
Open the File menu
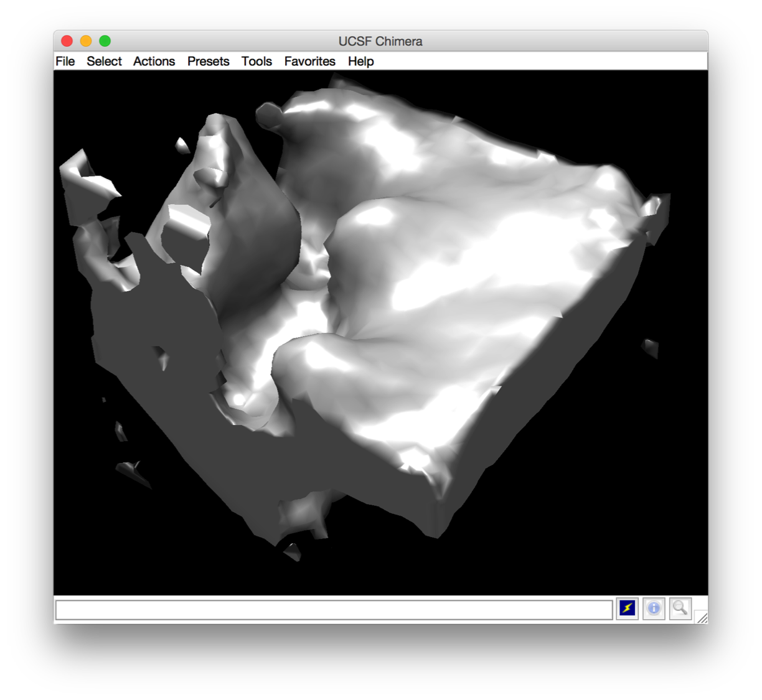pyautogui.click(x=65, y=61)
